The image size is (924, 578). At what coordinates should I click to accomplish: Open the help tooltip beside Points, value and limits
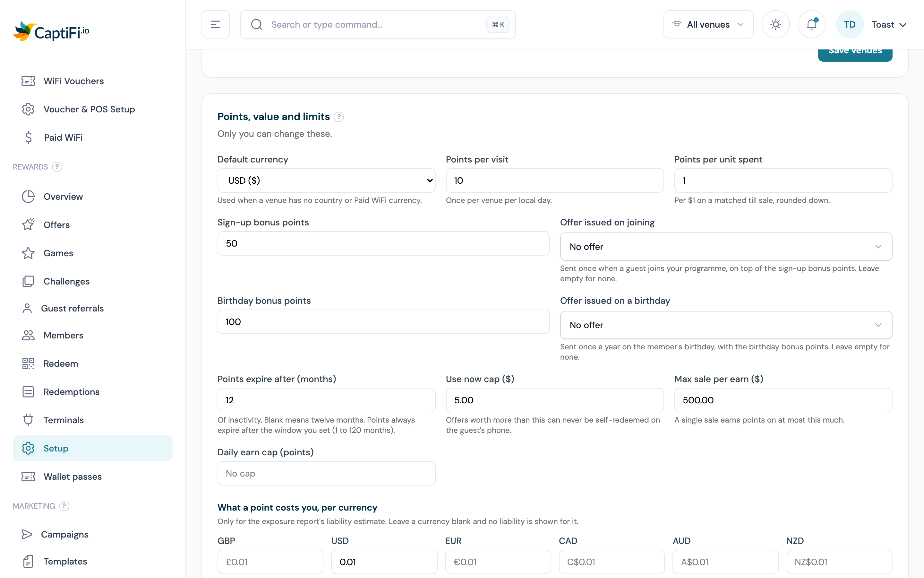click(x=339, y=117)
